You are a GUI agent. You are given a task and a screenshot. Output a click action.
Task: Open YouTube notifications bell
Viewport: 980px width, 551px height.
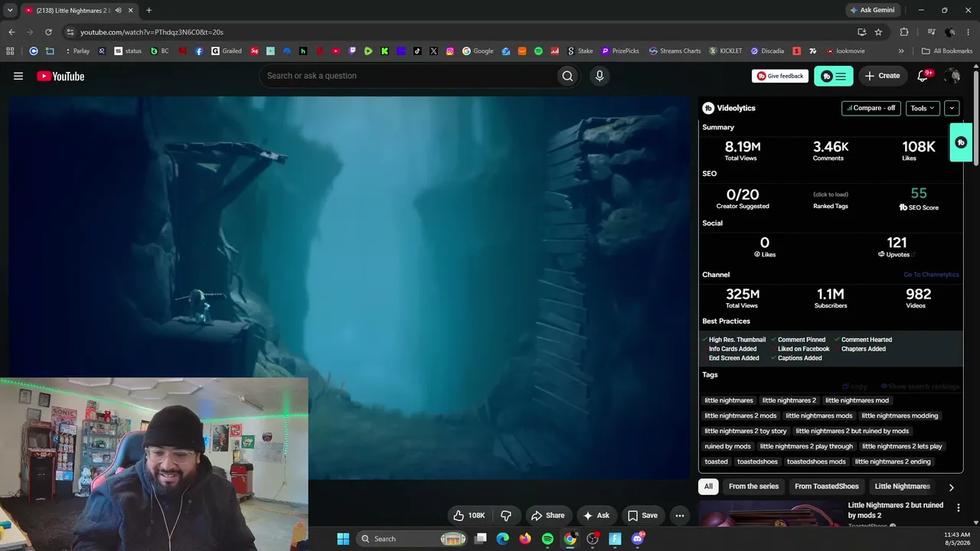[x=923, y=76]
